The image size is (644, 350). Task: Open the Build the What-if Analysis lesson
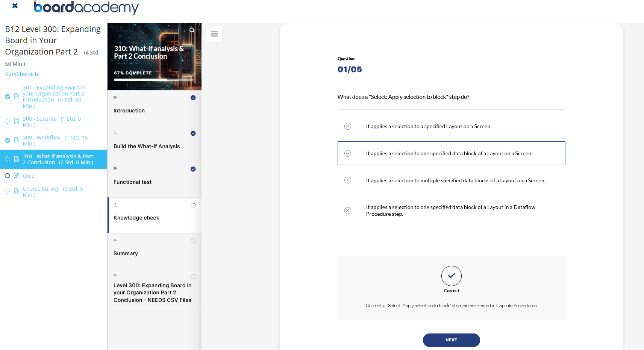(x=155, y=144)
